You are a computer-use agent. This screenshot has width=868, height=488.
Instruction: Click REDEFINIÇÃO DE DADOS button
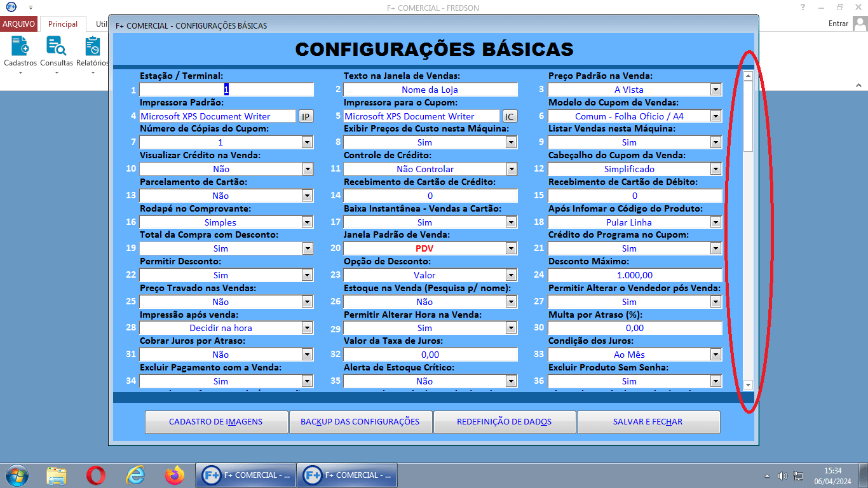[505, 422]
